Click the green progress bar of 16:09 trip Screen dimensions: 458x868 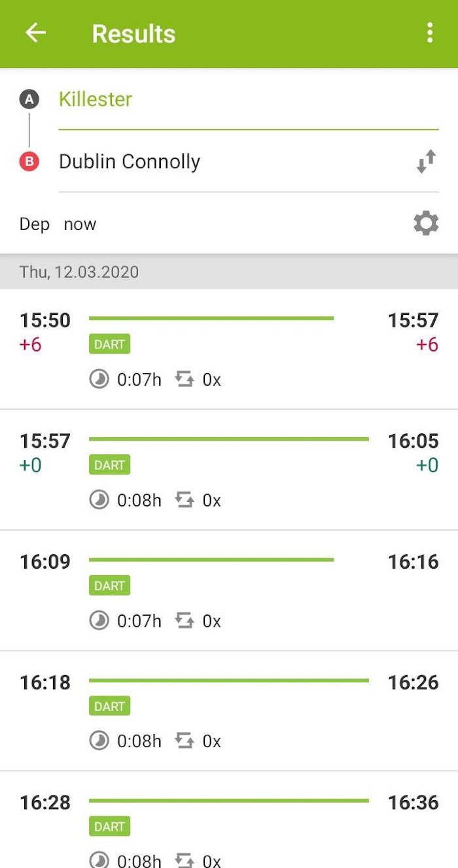211,559
